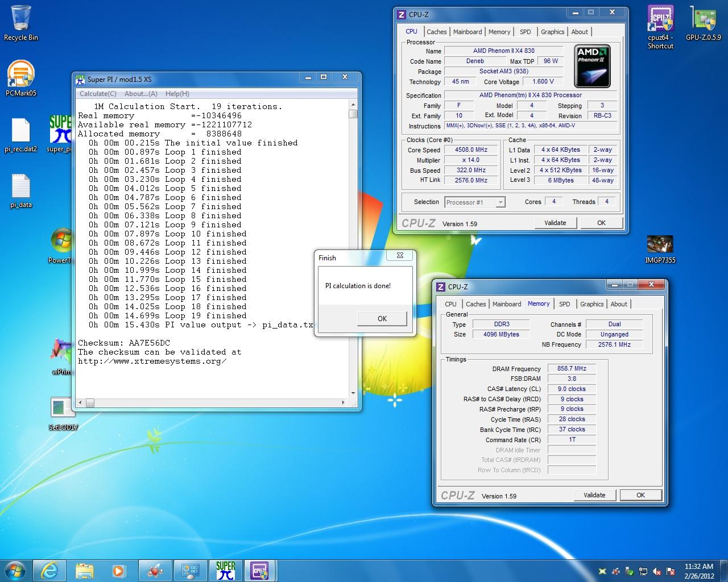Viewport: 728px width, 582px height.
Task: Switch to Memory tab in top CPU-Z
Action: [x=499, y=32]
